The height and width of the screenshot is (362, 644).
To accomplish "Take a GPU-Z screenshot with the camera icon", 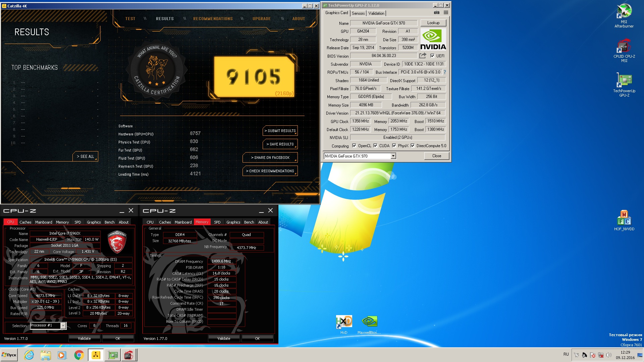I will point(437,13).
